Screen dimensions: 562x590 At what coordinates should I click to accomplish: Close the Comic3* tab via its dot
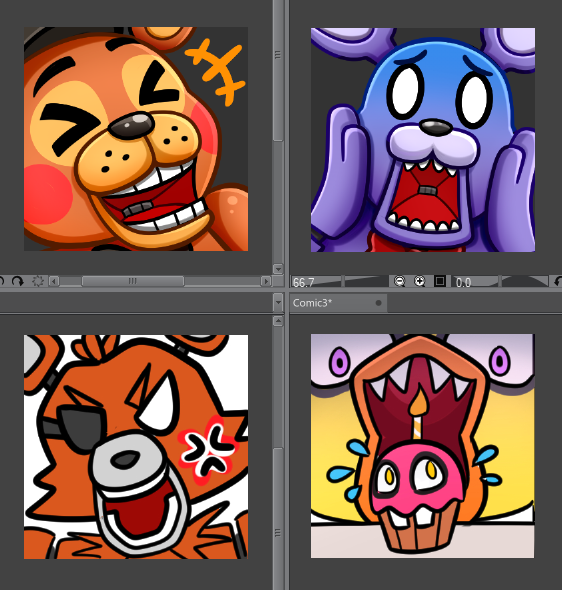(x=378, y=303)
